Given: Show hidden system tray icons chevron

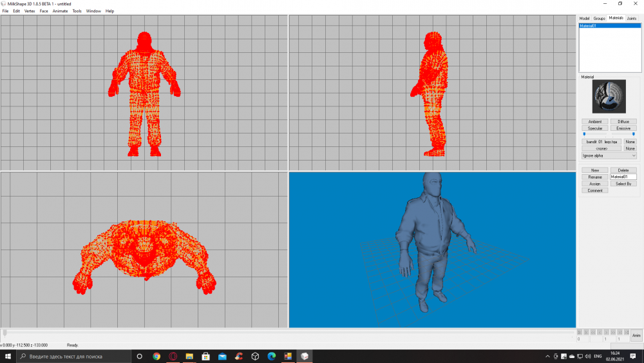Looking at the screenshot, I should click(548, 357).
